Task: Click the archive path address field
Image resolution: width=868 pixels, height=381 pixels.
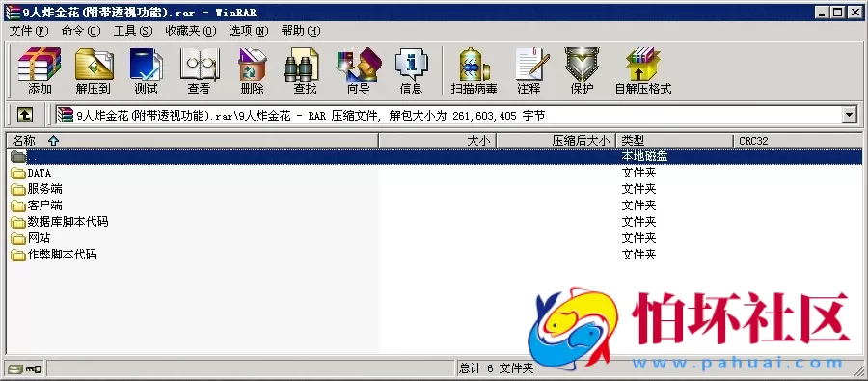Action: coord(448,115)
